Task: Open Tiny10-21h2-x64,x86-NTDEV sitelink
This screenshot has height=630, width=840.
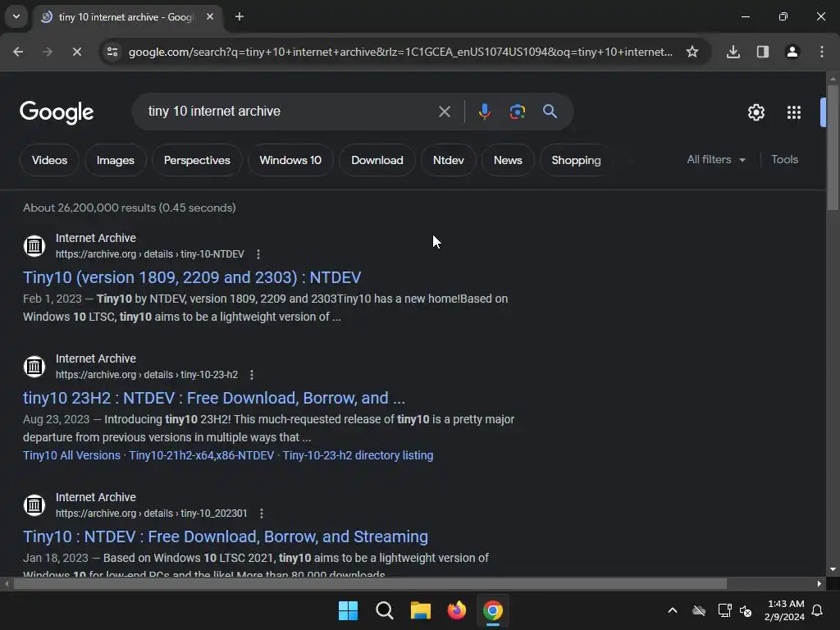Action: (202, 455)
